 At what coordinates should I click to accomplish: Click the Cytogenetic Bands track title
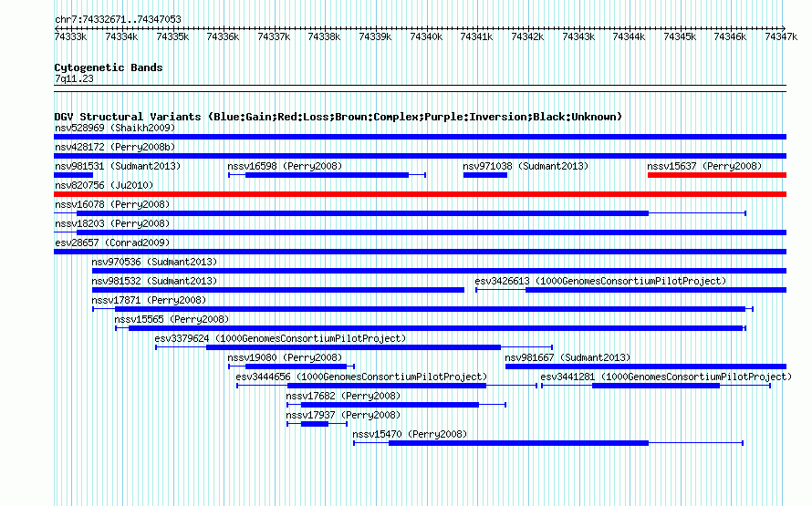[109, 67]
